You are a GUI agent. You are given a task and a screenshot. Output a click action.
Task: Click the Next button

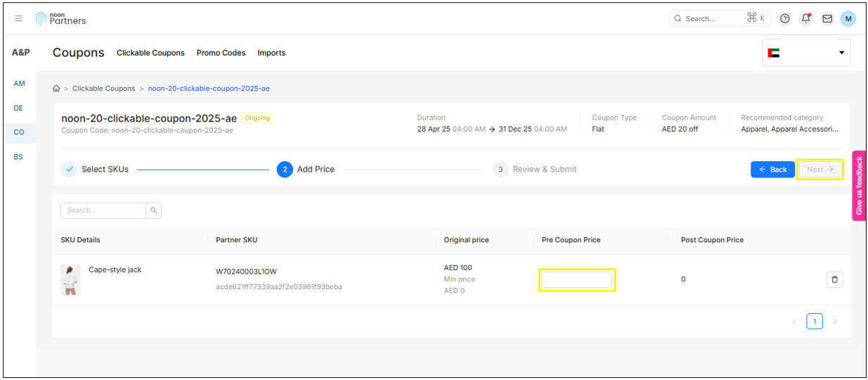(820, 170)
